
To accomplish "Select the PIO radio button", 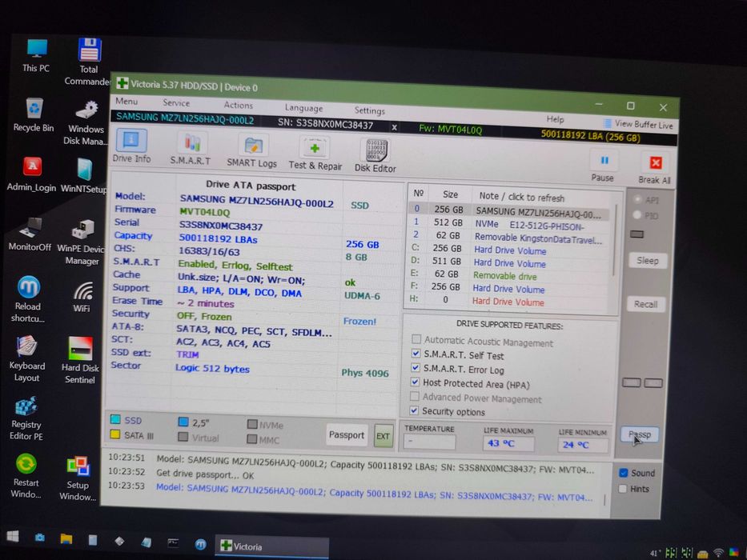I will click(x=637, y=214).
